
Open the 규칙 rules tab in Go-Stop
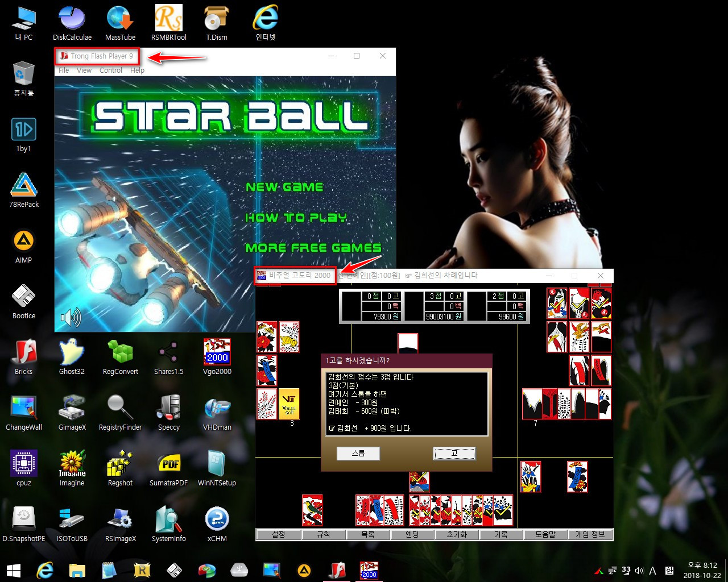click(x=323, y=535)
